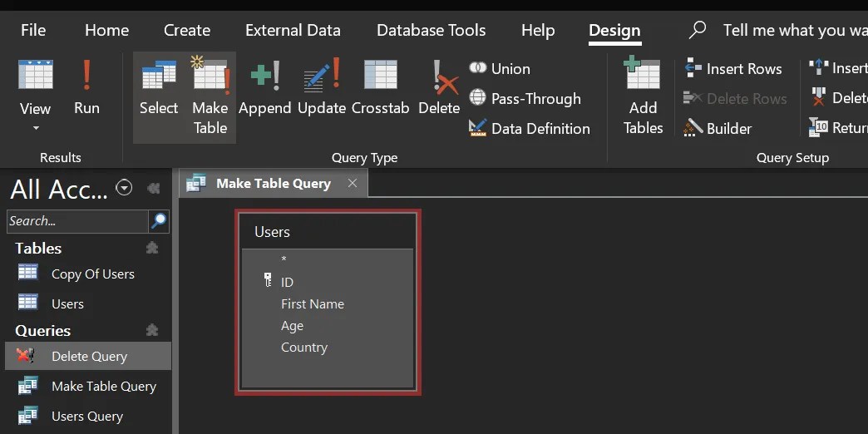Select the Design ribbon tab
The width and height of the screenshot is (868, 434).
coord(614,30)
